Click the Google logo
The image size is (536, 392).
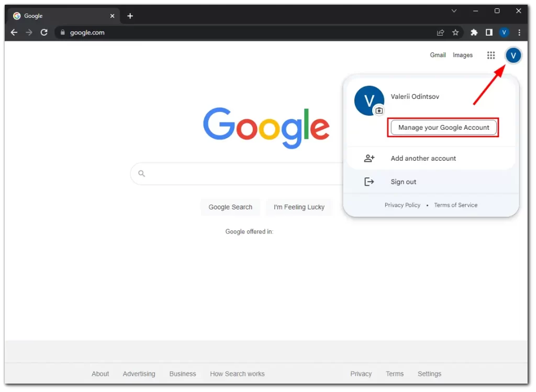(x=266, y=129)
